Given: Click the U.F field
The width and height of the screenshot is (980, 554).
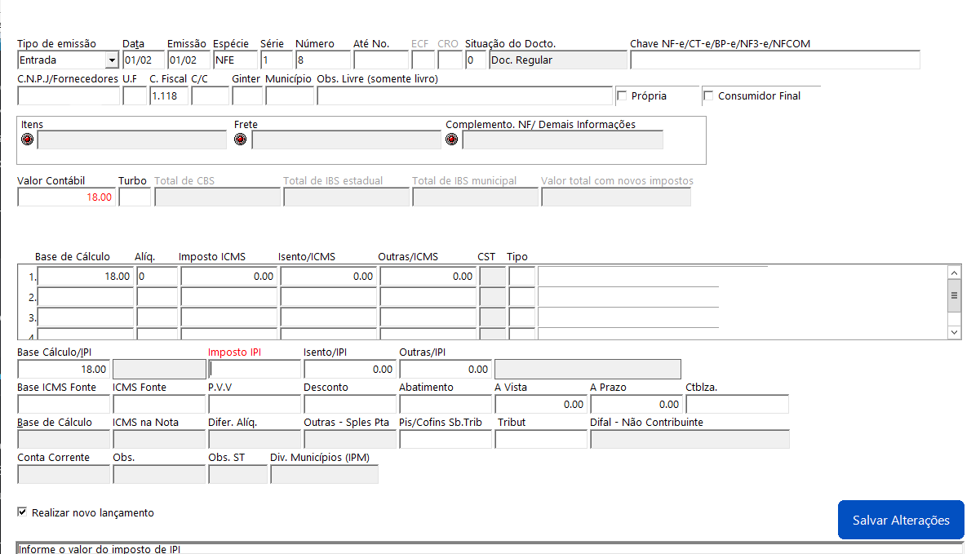Looking at the screenshot, I should pyautogui.click(x=135, y=95).
